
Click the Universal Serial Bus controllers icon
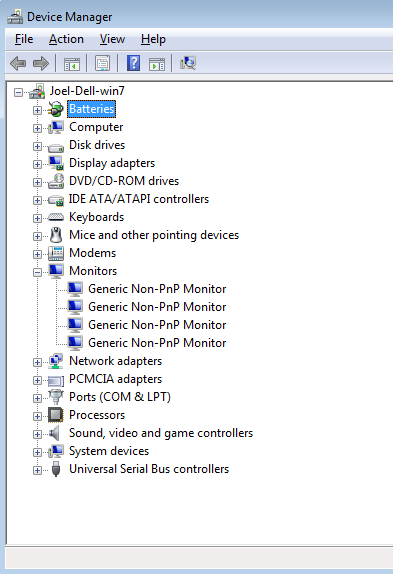(56, 469)
